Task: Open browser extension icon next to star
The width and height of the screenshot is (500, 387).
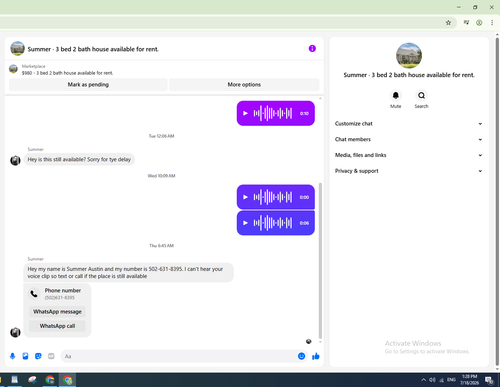Action: 466,23
